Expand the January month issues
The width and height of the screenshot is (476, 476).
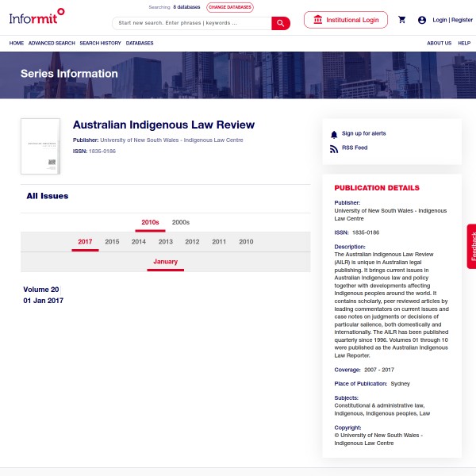click(x=165, y=262)
